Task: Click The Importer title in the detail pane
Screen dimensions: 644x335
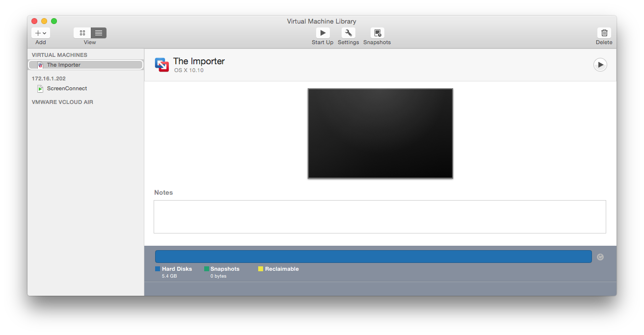Action: 199,61
